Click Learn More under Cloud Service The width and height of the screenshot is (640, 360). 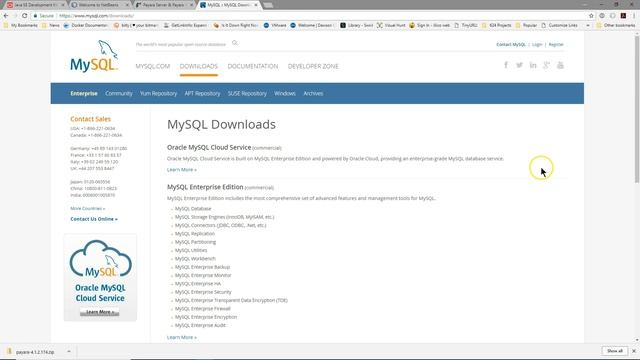tap(182, 169)
